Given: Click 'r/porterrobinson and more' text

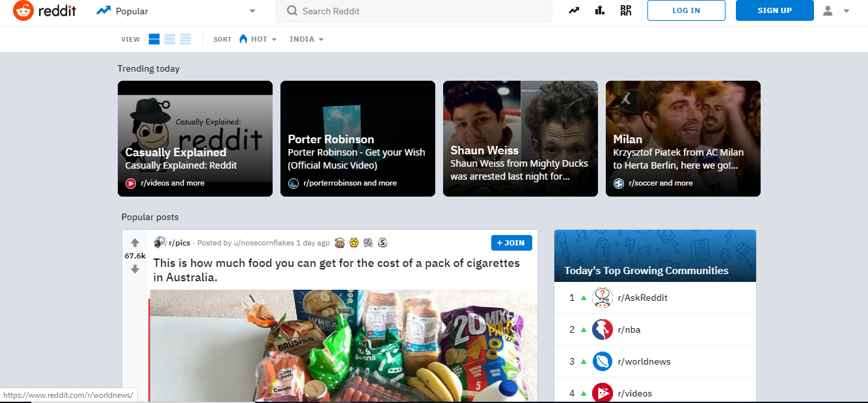Looking at the screenshot, I should (x=350, y=184).
